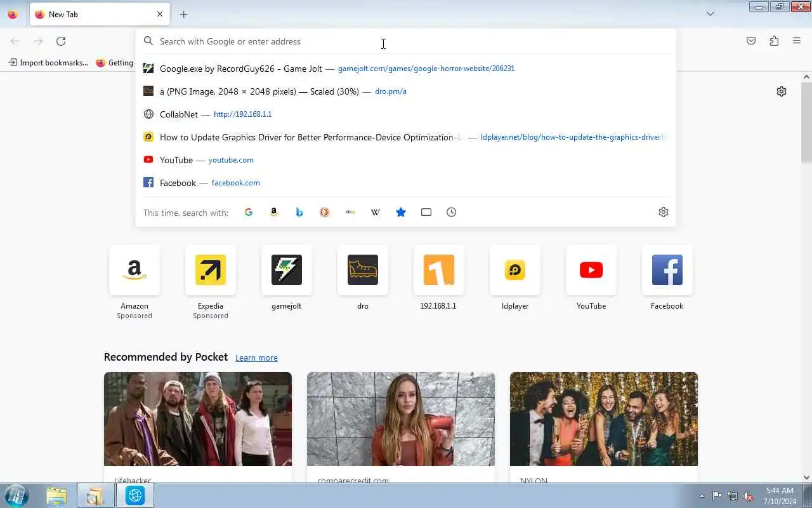Click the second taskbar program icon
This screenshot has width=812, height=508.
tap(95, 495)
